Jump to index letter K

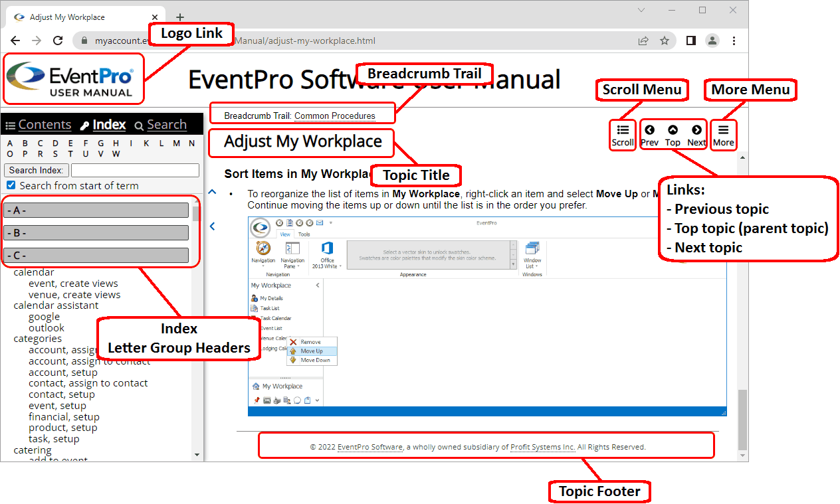tap(145, 143)
